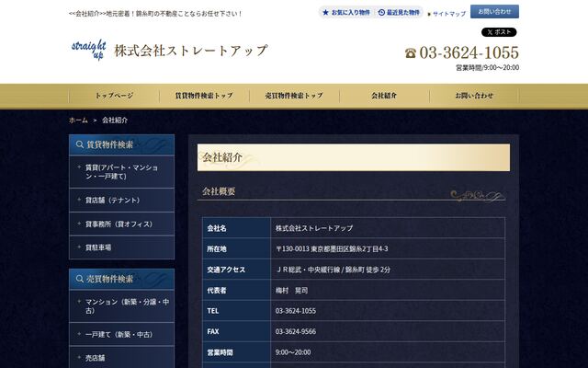Open 売買物件検索トップ in the navigation bar
Screen dimensions: 588x368
point(294,96)
